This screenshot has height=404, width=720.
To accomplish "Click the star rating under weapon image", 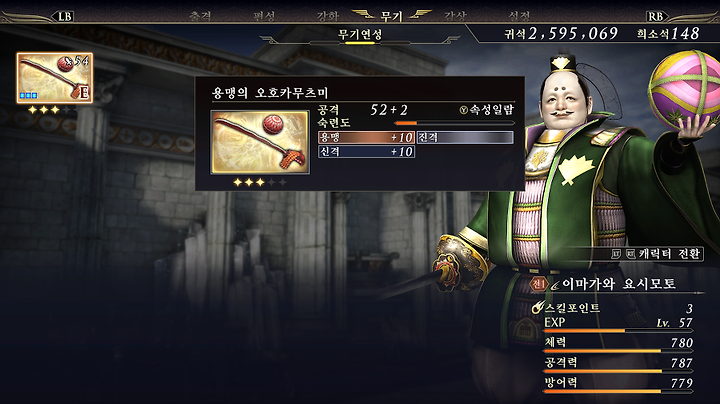I will 260,182.
